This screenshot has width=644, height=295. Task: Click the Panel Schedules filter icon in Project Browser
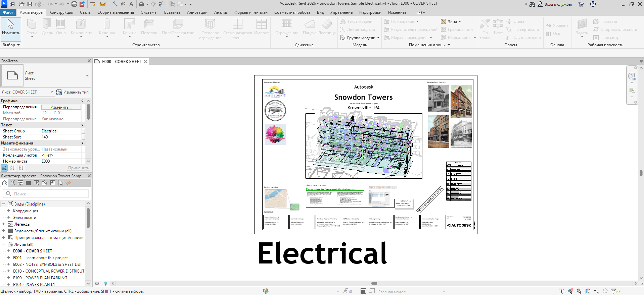click(x=37, y=183)
